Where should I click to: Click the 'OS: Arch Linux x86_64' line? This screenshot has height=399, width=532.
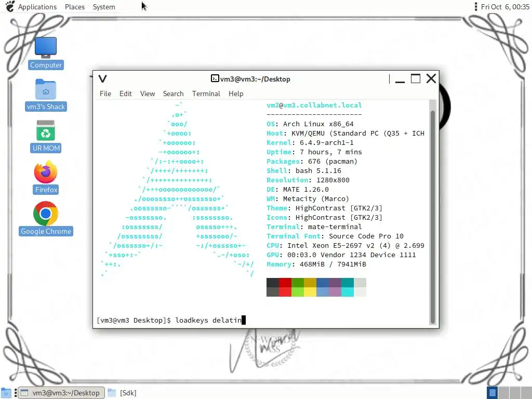click(x=310, y=124)
